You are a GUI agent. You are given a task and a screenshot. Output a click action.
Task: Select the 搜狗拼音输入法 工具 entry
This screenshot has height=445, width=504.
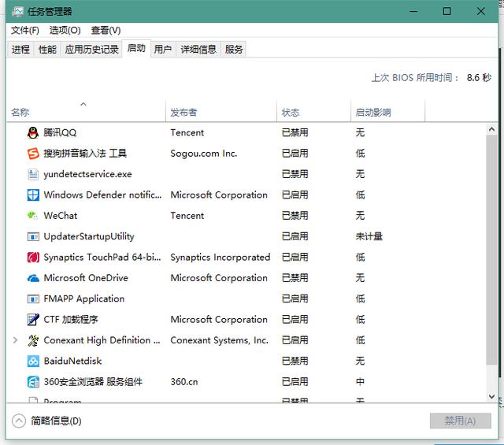tap(85, 154)
